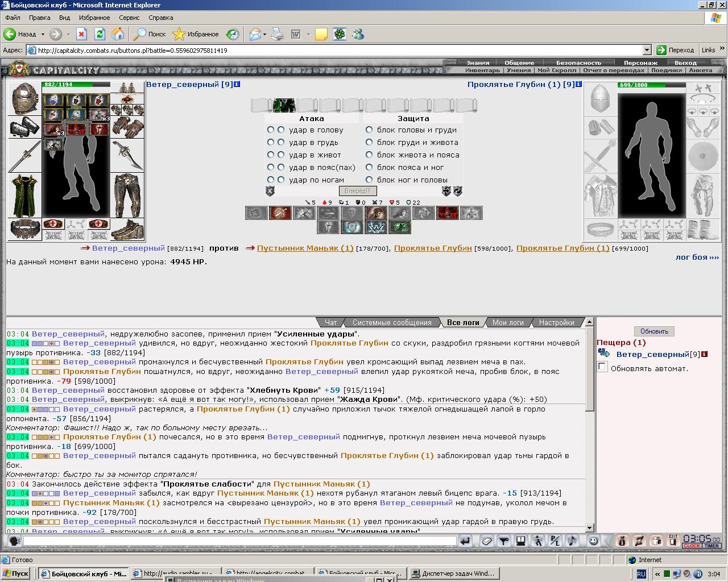Click the ICQ flower icon in toolbar
Image resolution: width=728 pixels, height=582 pixels.
click(339, 34)
